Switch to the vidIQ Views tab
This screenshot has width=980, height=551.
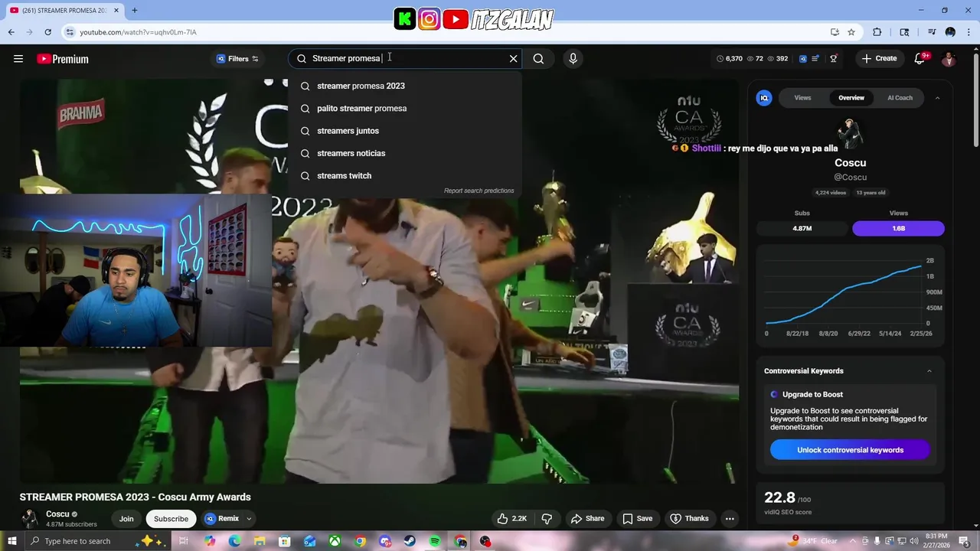point(802,98)
